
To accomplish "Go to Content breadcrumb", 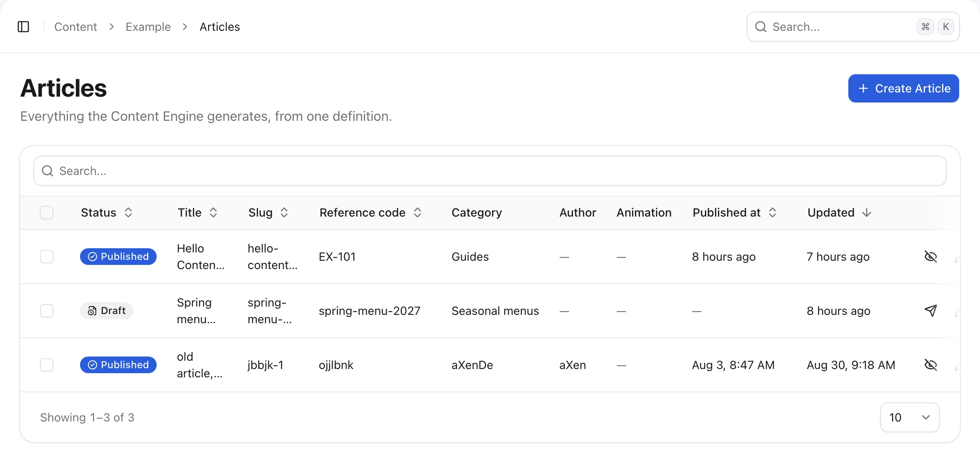I will [x=75, y=27].
